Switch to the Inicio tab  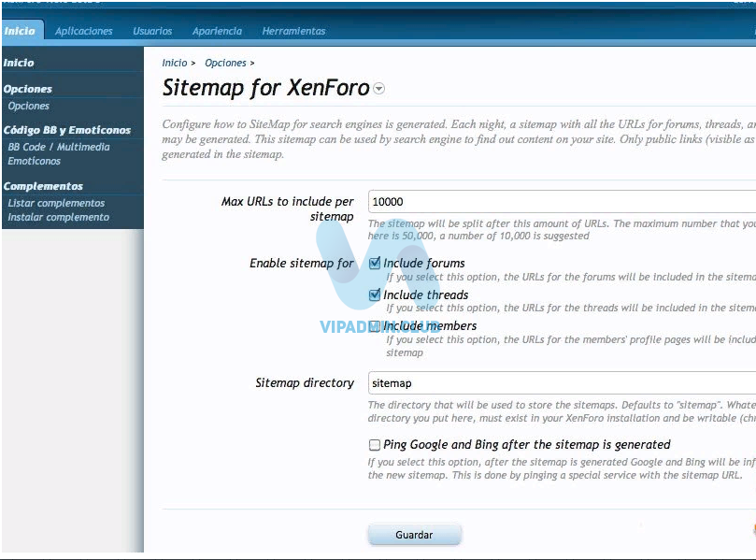(20, 31)
